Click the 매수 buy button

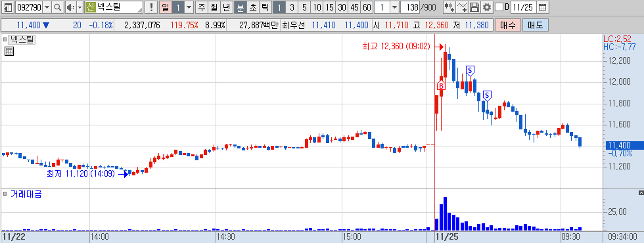point(507,25)
